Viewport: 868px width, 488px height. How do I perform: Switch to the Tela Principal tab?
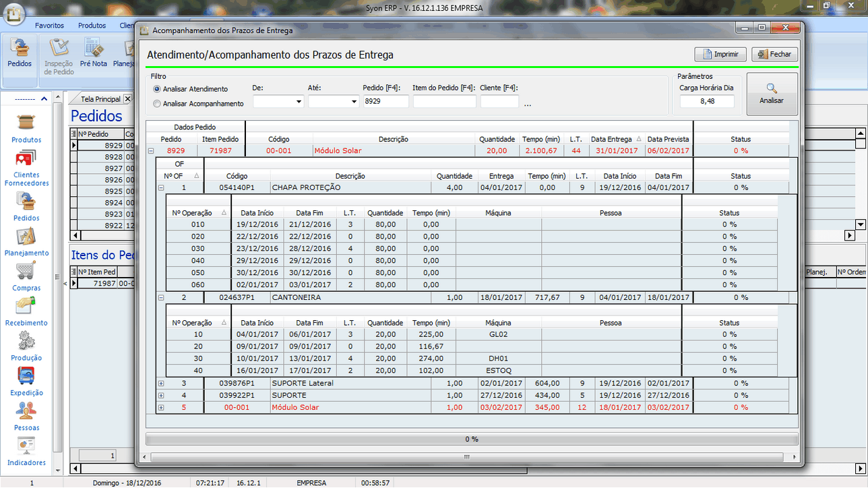[x=100, y=99]
